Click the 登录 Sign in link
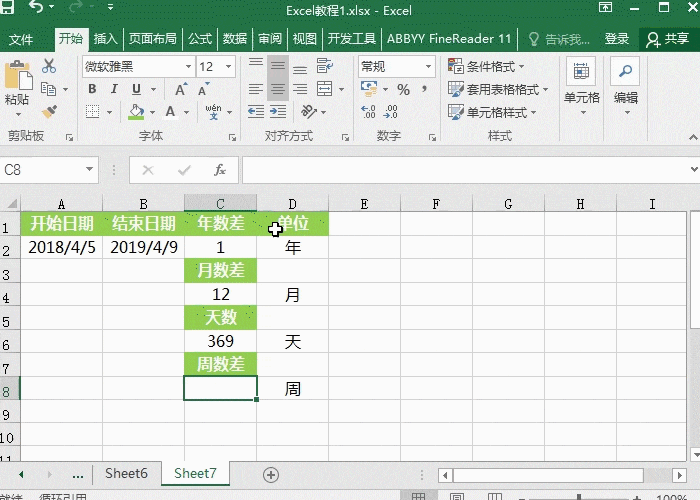 [x=617, y=39]
